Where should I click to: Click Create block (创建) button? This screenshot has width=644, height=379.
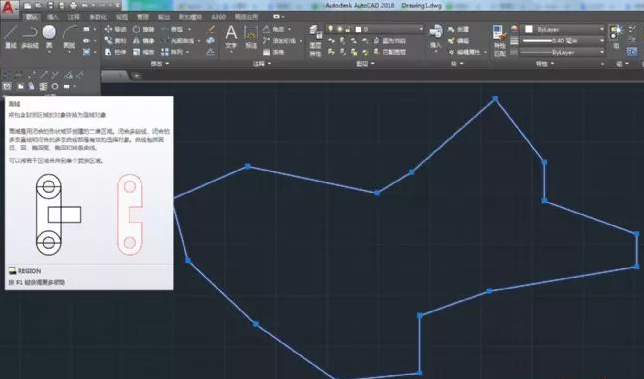[x=458, y=30]
